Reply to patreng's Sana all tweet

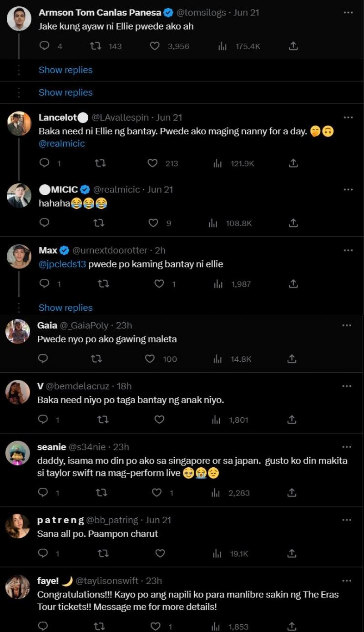pos(43,553)
